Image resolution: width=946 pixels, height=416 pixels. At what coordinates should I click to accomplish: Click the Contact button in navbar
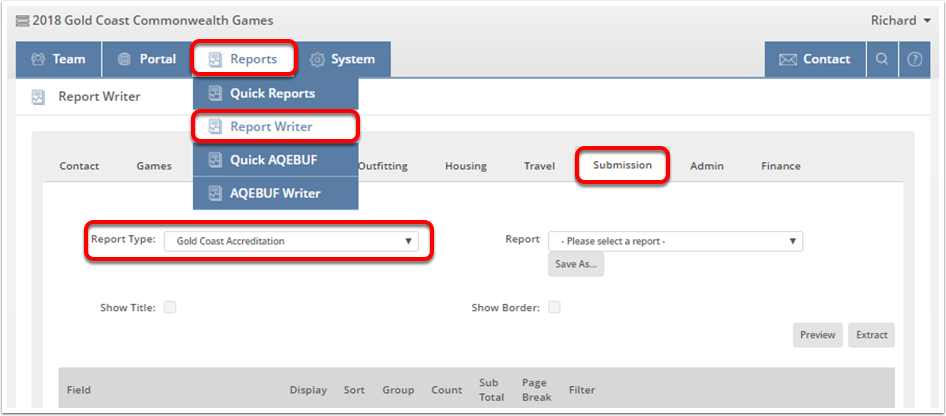[x=815, y=59]
